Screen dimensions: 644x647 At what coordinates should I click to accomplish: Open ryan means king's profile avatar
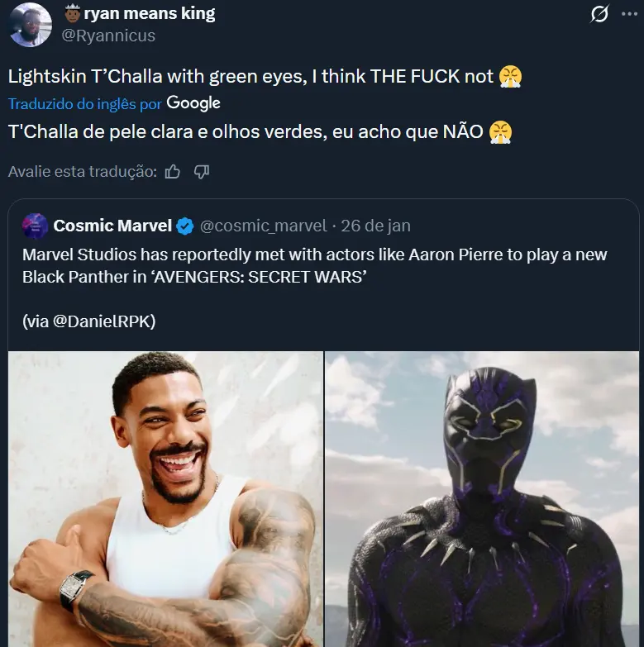30,24
